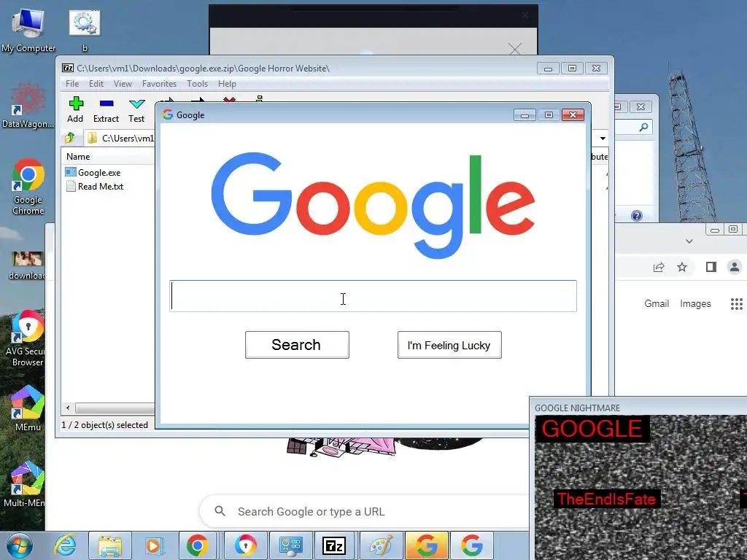Minimize the Google app window
Image resolution: width=747 pixels, height=560 pixels.
525,115
